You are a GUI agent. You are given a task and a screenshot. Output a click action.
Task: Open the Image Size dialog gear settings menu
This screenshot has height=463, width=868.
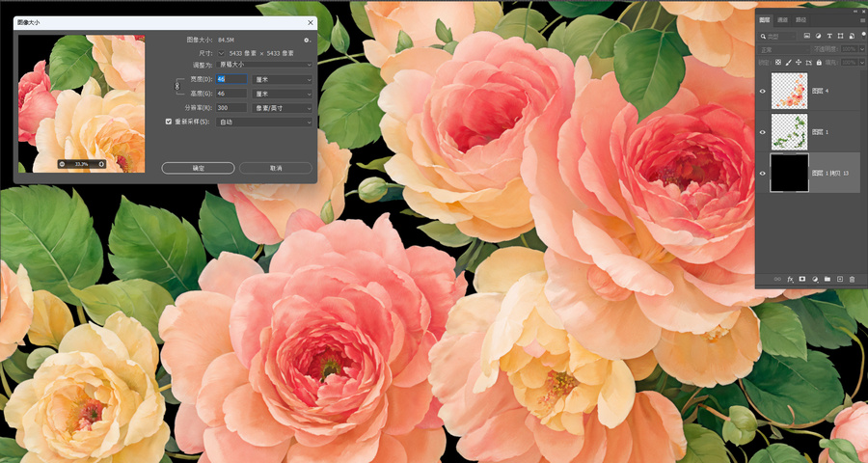(307, 40)
